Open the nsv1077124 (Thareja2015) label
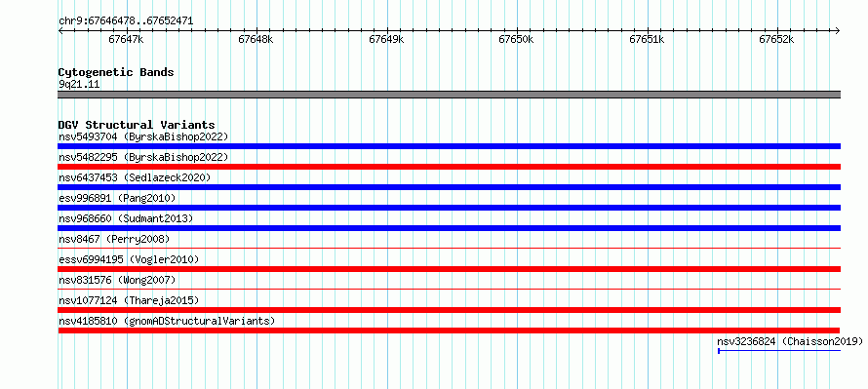This screenshot has height=389, width=868. [129, 300]
